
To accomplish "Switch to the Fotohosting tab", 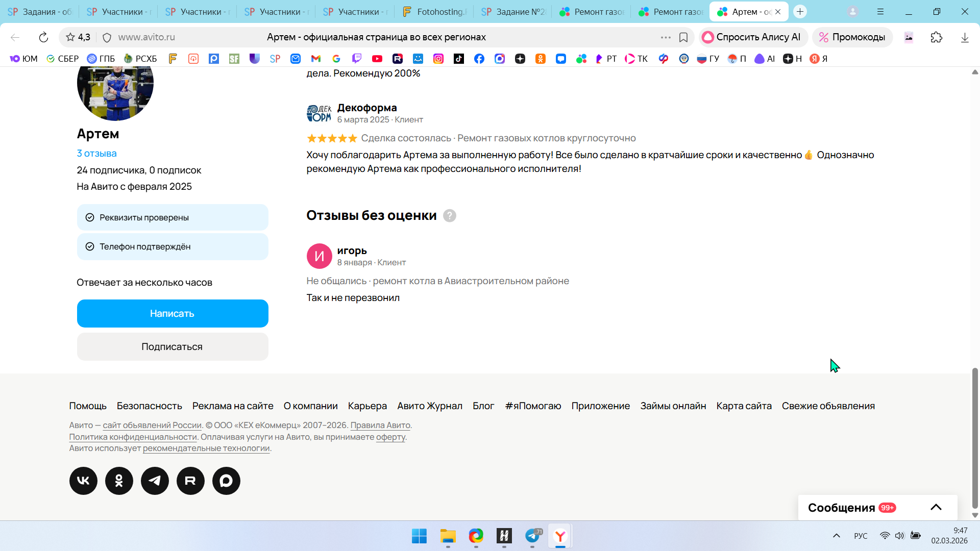I will [435, 12].
